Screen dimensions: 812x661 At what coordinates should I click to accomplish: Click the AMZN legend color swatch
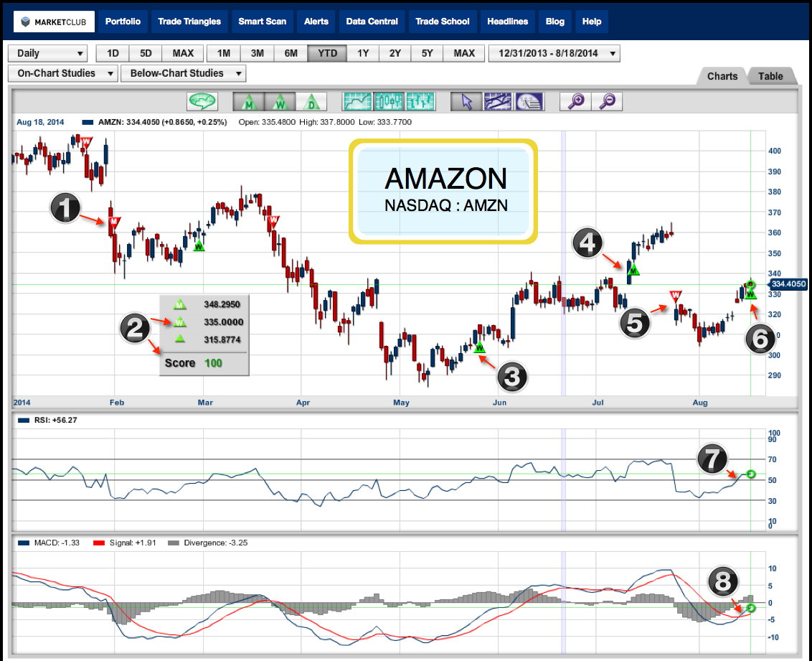coord(88,123)
